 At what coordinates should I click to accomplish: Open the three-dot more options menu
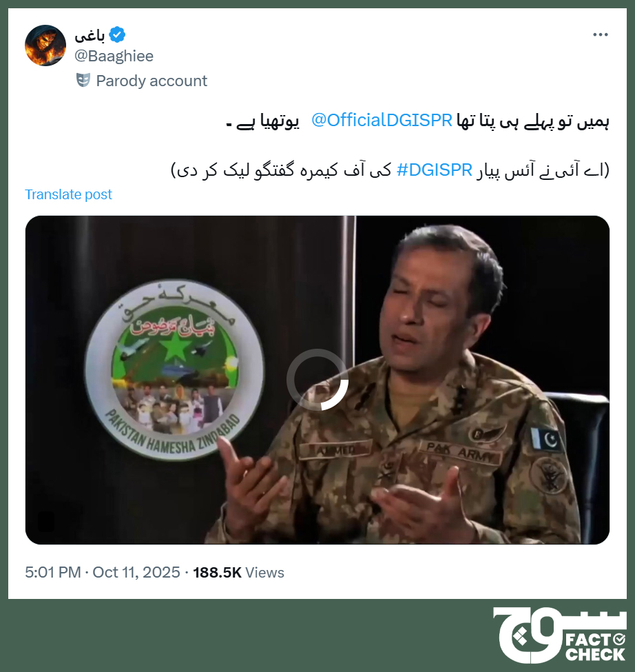[x=601, y=34]
